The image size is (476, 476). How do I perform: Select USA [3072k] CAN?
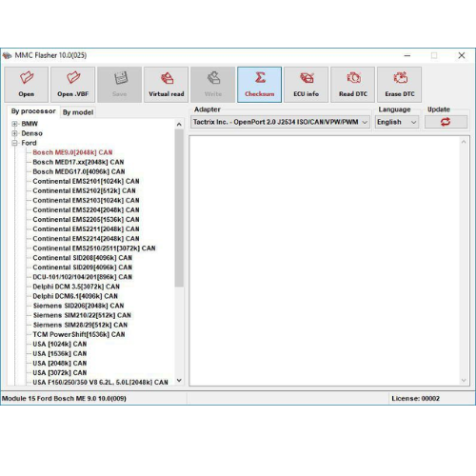[60, 373]
